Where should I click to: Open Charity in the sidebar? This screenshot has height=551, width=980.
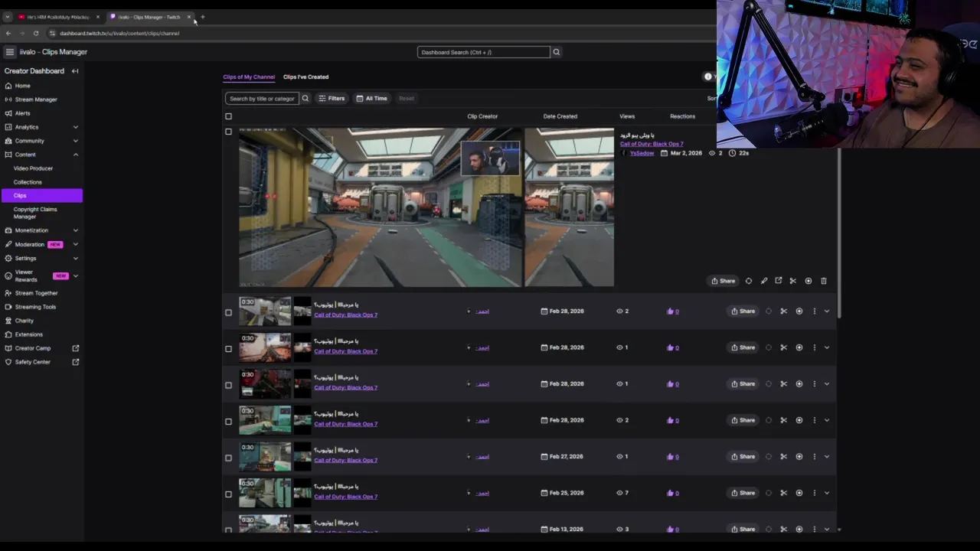point(24,321)
